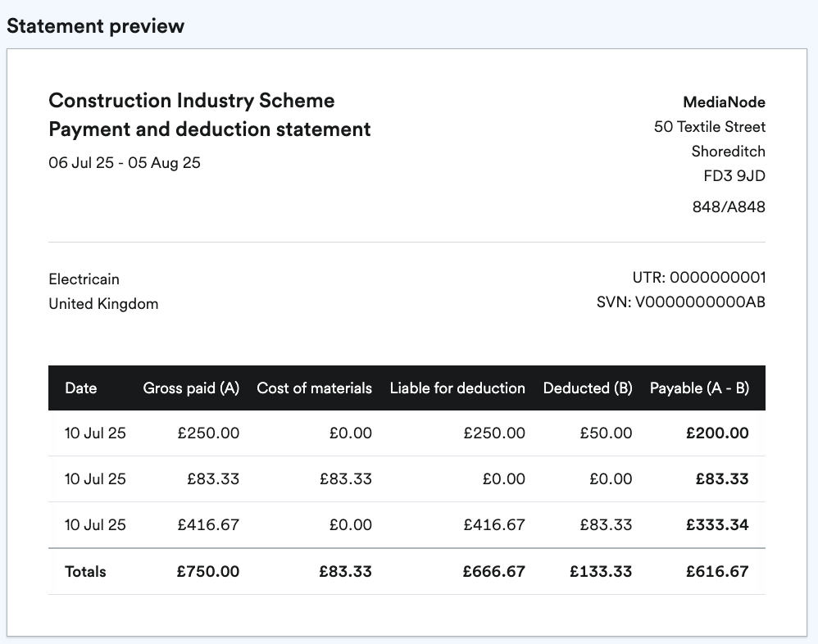The image size is (818, 644).
Task: Click the £616.67 total payable
Action: [x=717, y=572]
